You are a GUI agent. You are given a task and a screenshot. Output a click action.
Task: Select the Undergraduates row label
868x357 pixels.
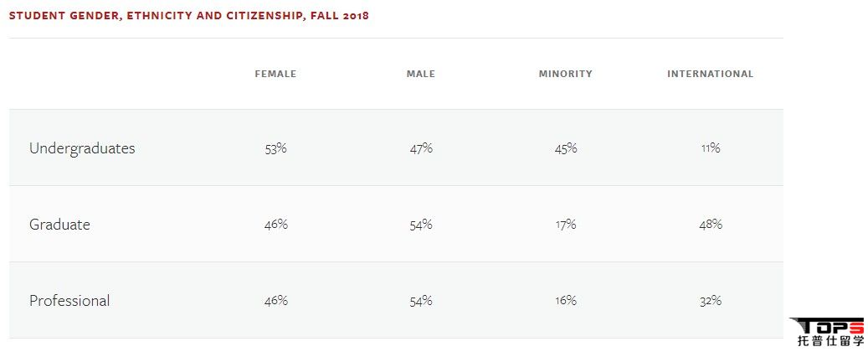82,148
